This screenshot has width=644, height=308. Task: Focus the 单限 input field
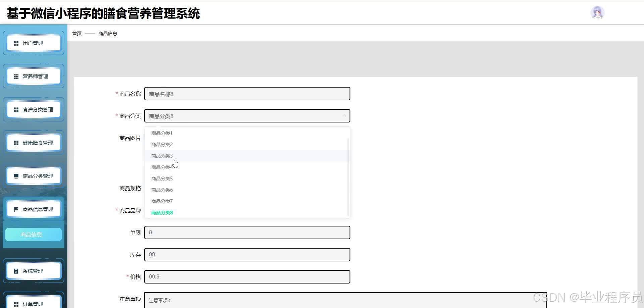247,233
